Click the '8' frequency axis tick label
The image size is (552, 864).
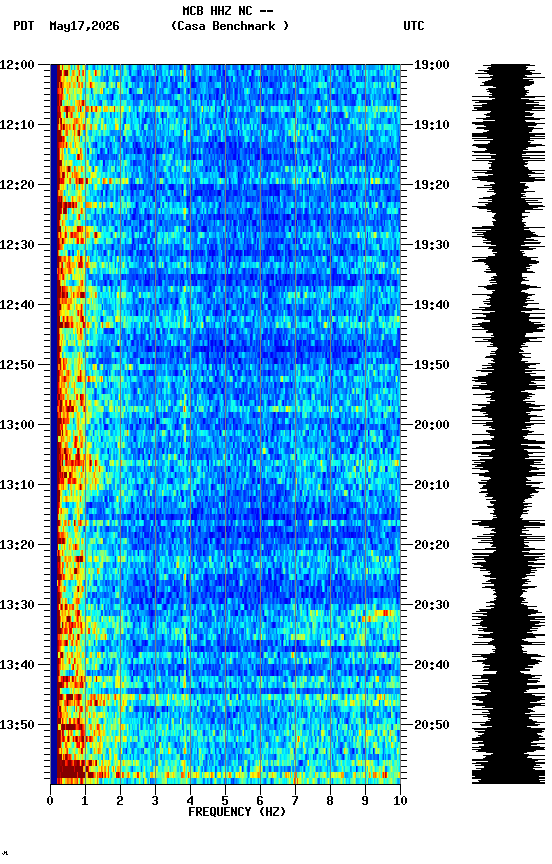pos(330,801)
